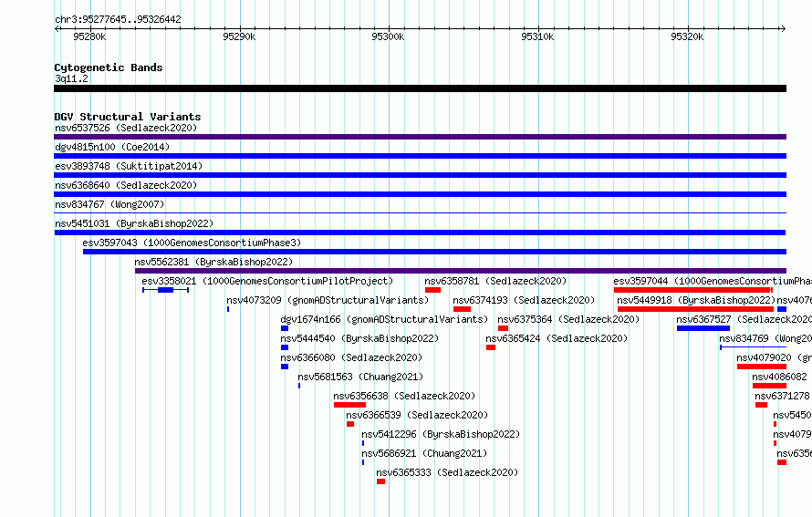Select the nsv5562381 (ByrskaBishop2022) purple bar
The image size is (812, 517).
[x=461, y=271]
